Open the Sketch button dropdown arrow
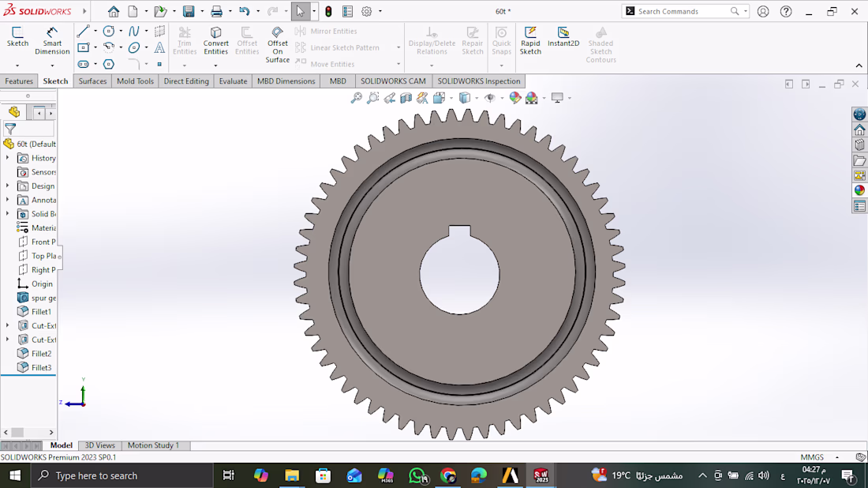This screenshot has height=488, width=868. (17, 65)
